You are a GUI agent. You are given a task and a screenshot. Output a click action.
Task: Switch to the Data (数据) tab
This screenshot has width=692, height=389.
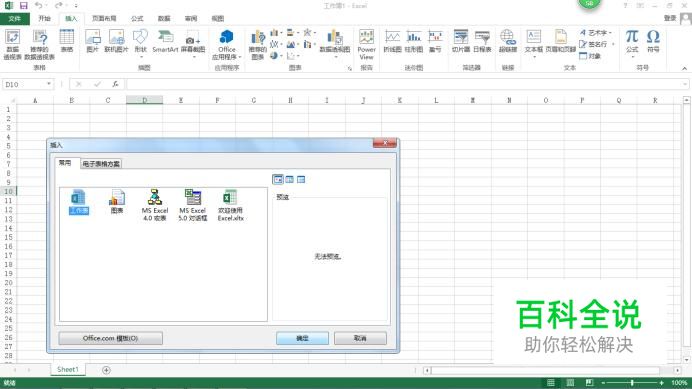point(164,19)
